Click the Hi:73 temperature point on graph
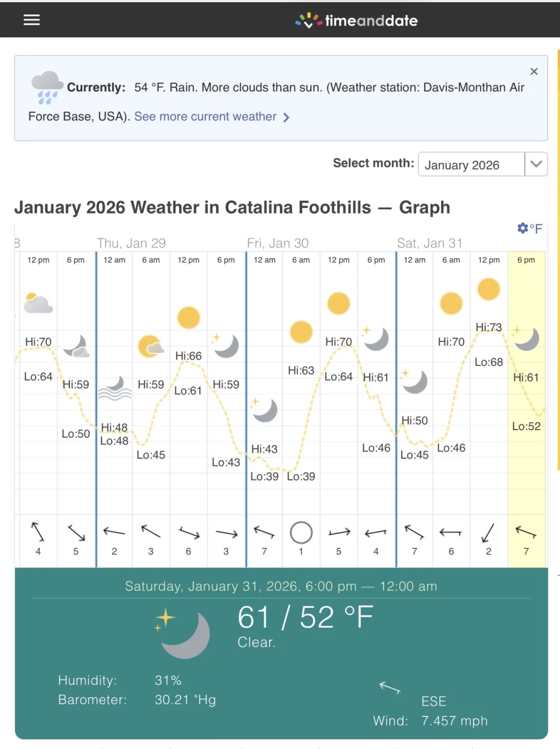 (488, 327)
